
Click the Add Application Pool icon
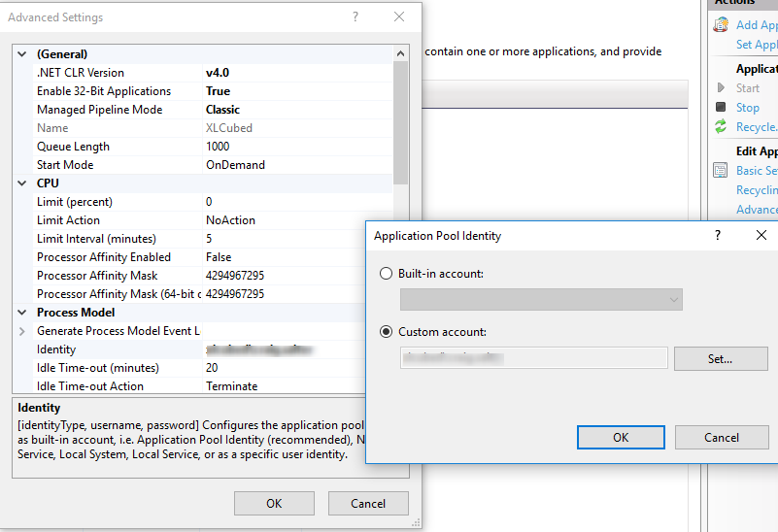point(721,24)
